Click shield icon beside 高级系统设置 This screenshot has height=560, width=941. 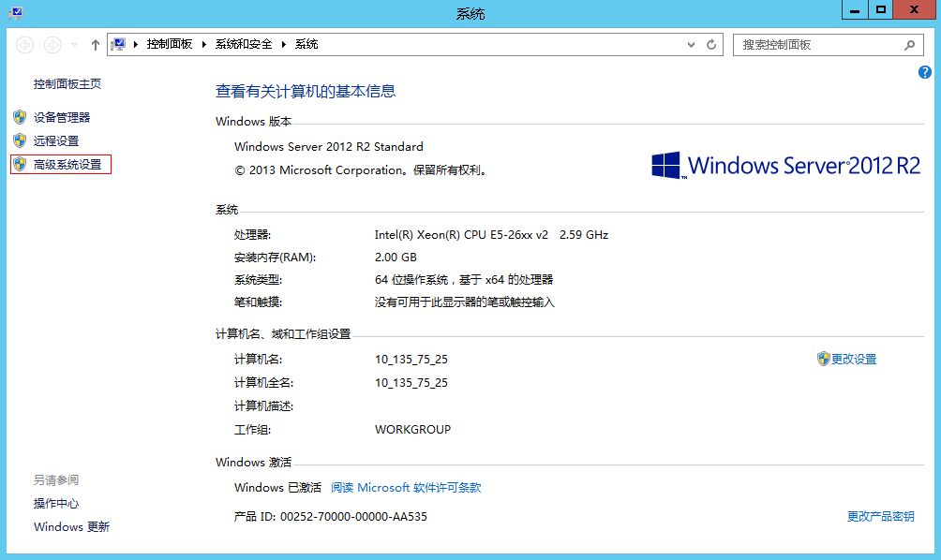[20, 164]
